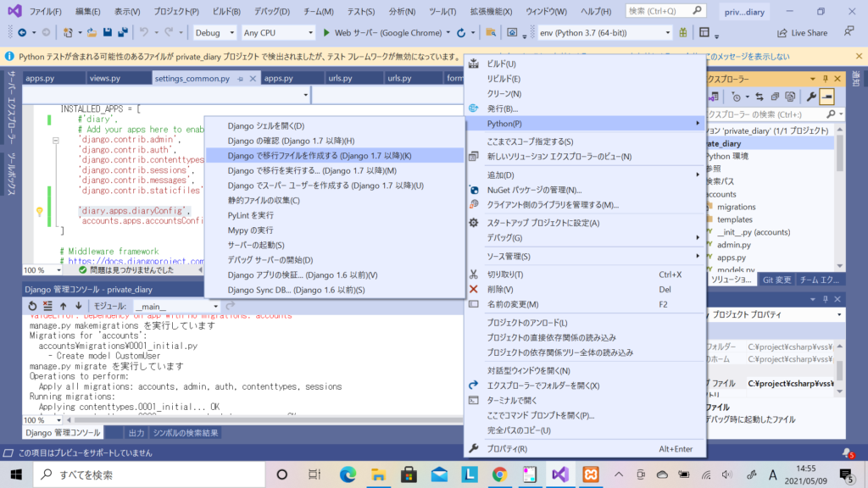Open Visual Studio from the taskbar
The image size is (868, 488).
[560, 474]
